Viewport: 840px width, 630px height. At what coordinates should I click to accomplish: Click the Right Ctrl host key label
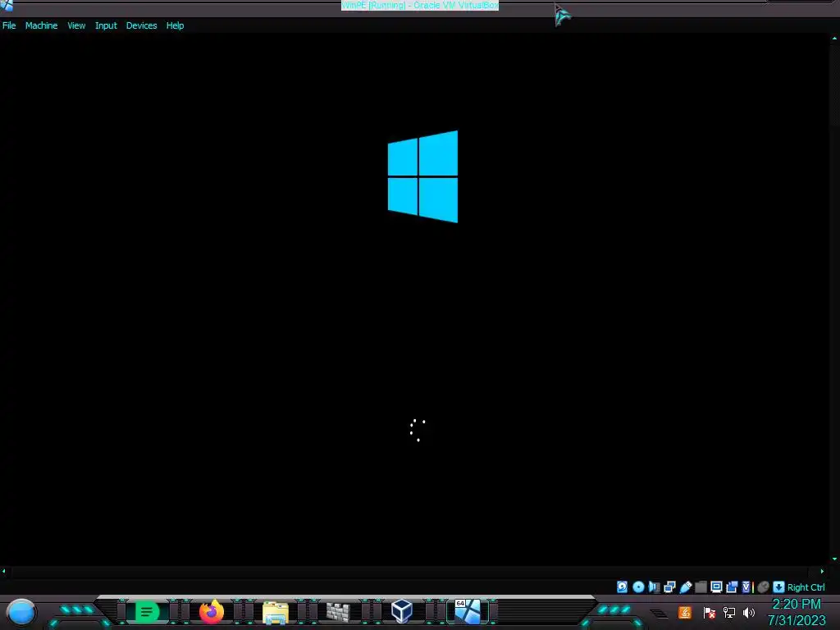tap(806, 587)
